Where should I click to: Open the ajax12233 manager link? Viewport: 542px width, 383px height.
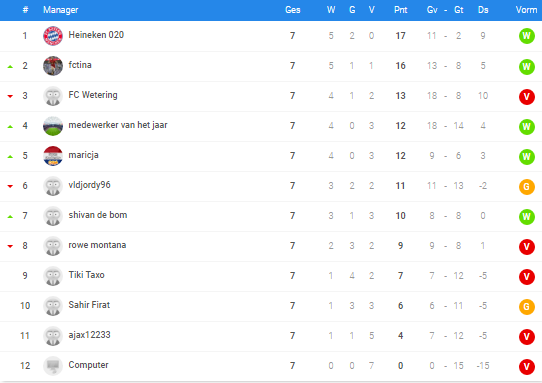coord(90,335)
